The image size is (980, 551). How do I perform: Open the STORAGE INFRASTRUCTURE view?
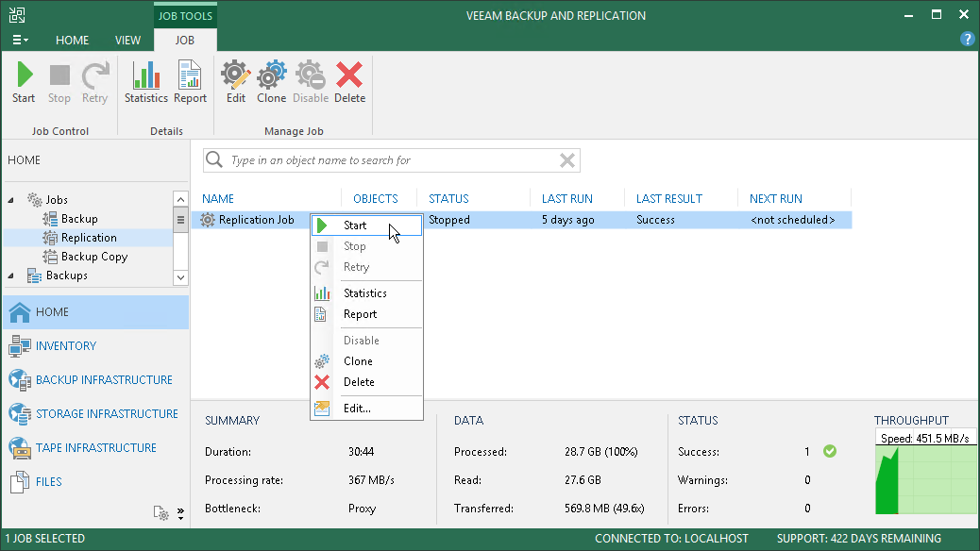click(96, 413)
